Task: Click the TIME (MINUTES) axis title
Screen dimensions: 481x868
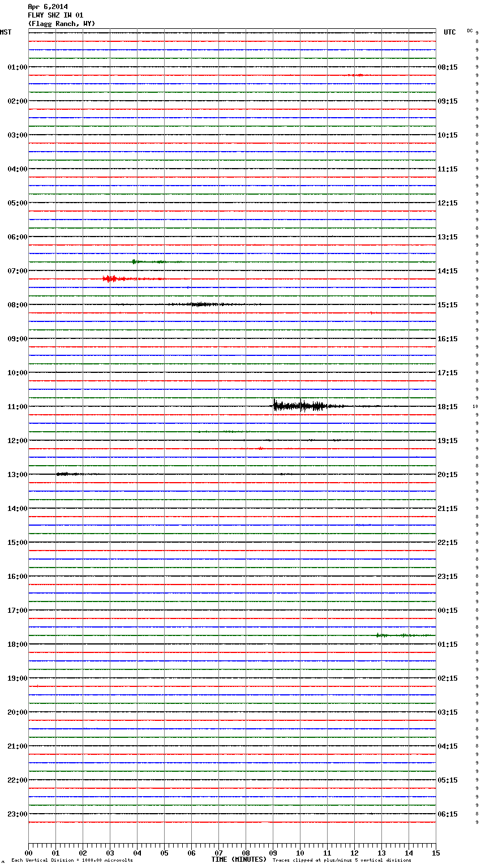Action: click(x=239, y=860)
